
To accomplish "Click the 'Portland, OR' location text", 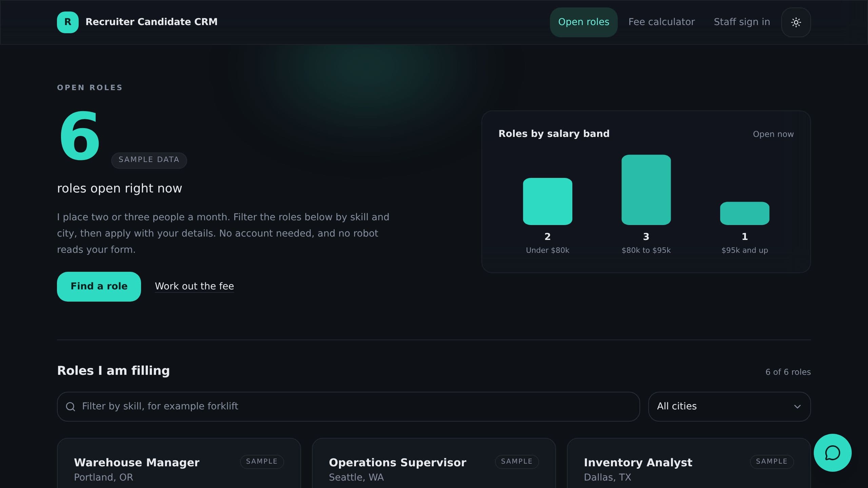I will [103, 477].
